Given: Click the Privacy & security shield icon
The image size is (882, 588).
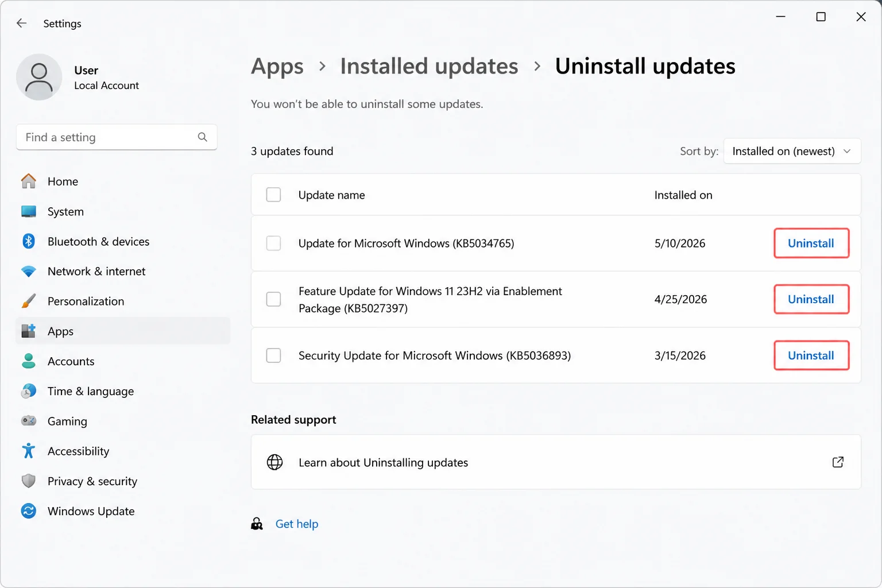Looking at the screenshot, I should (29, 481).
